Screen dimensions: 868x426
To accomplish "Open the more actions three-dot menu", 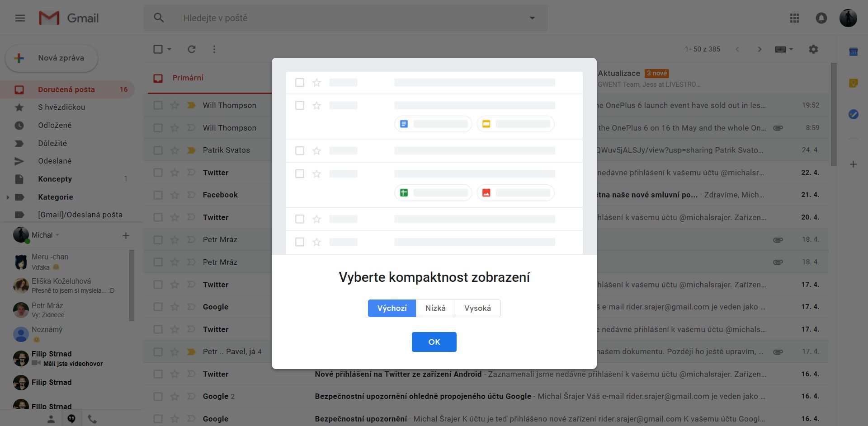I will click(214, 49).
